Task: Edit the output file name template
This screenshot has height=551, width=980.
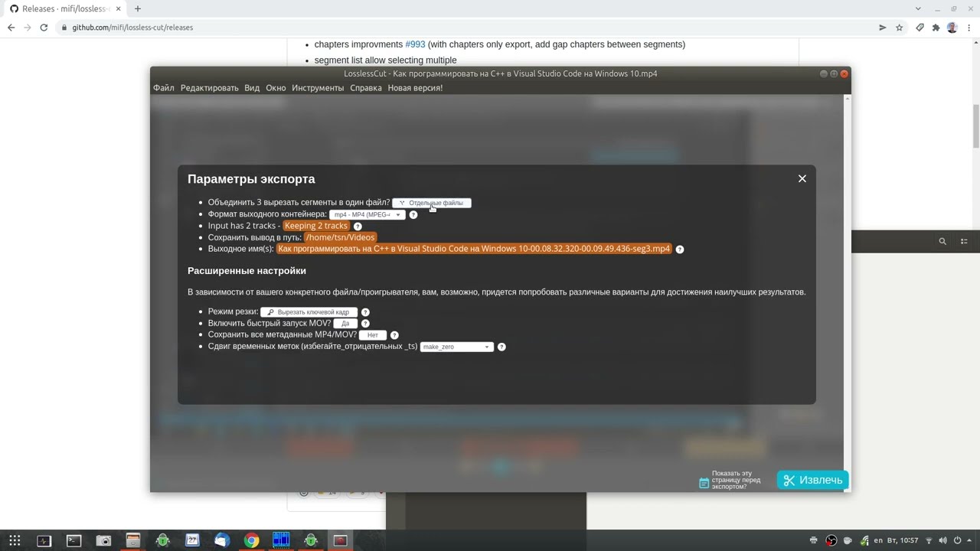Action: point(474,249)
